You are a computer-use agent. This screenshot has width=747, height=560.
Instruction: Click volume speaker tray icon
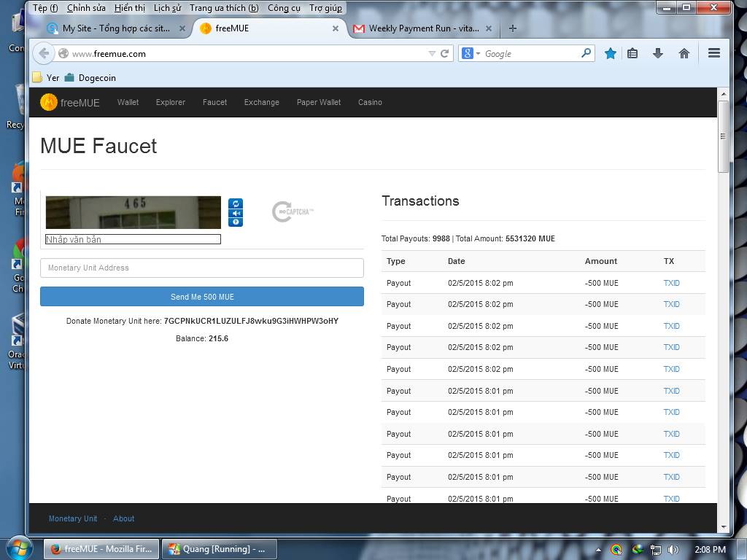click(673, 550)
